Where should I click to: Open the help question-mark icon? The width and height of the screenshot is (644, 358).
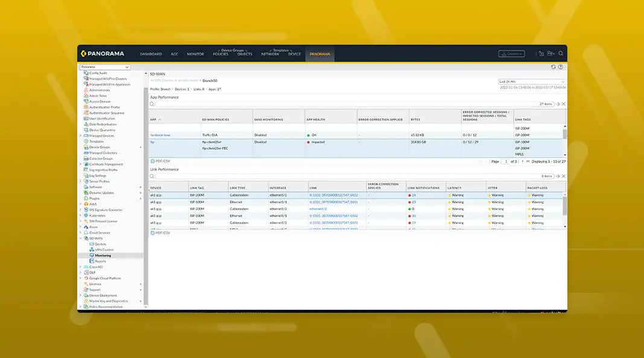[x=561, y=67]
